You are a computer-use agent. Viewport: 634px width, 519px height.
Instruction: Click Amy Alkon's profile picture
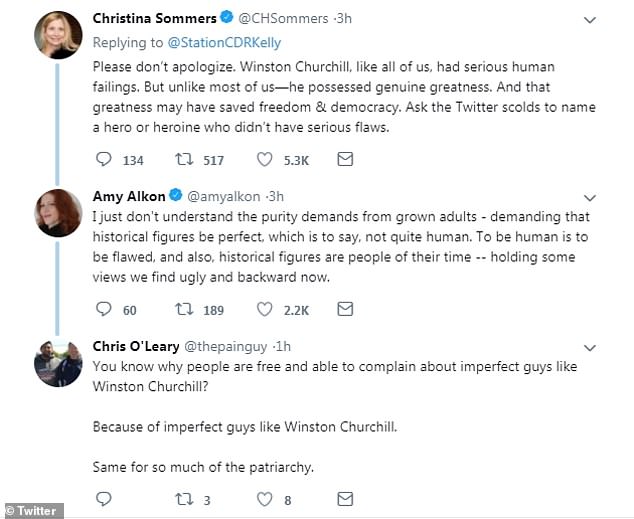pos(58,213)
